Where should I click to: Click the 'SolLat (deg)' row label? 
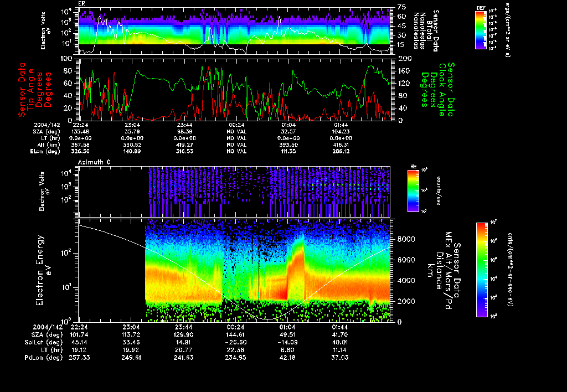[x=44, y=343]
